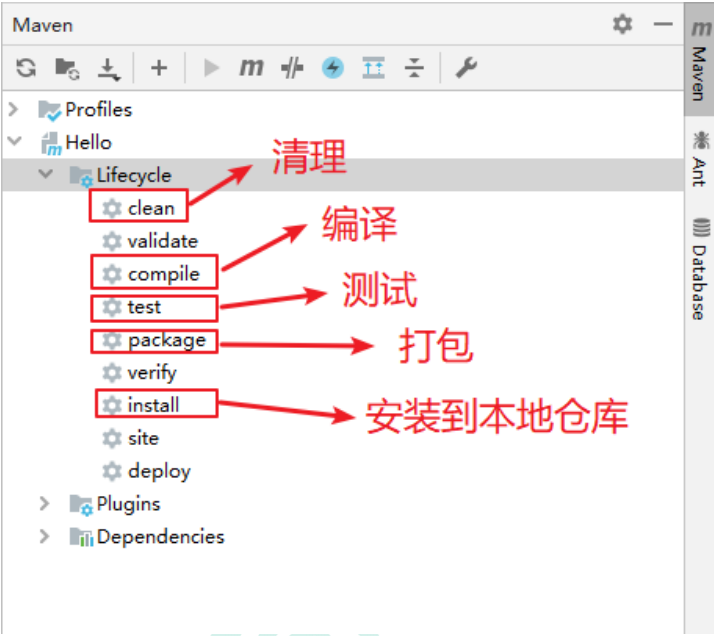Click the Add Maven Projects plus icon

(159, 68)
